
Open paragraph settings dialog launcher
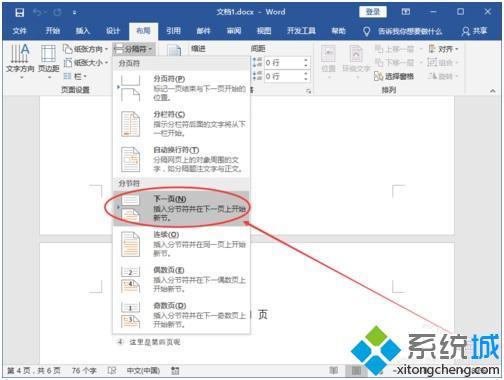tap(309, 91)
